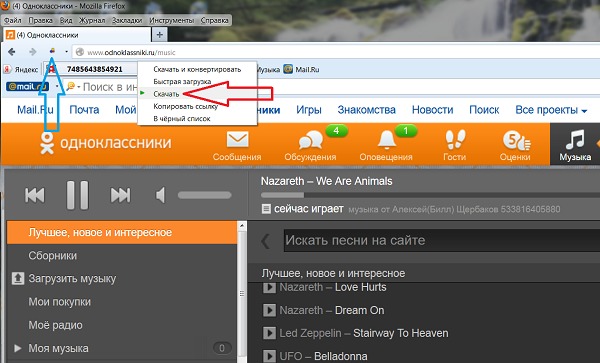Open the Знакомства link

point(366,110)
